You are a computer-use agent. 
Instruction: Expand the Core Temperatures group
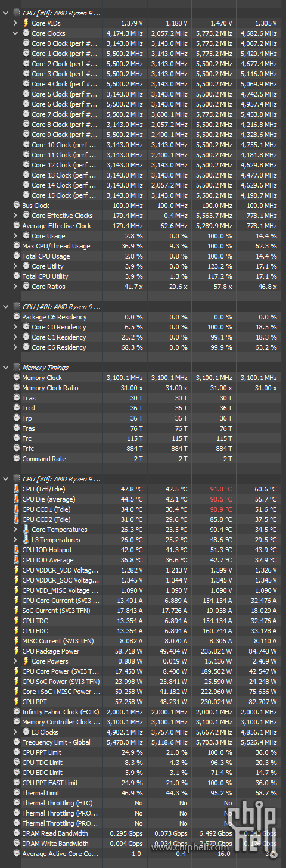15,530
